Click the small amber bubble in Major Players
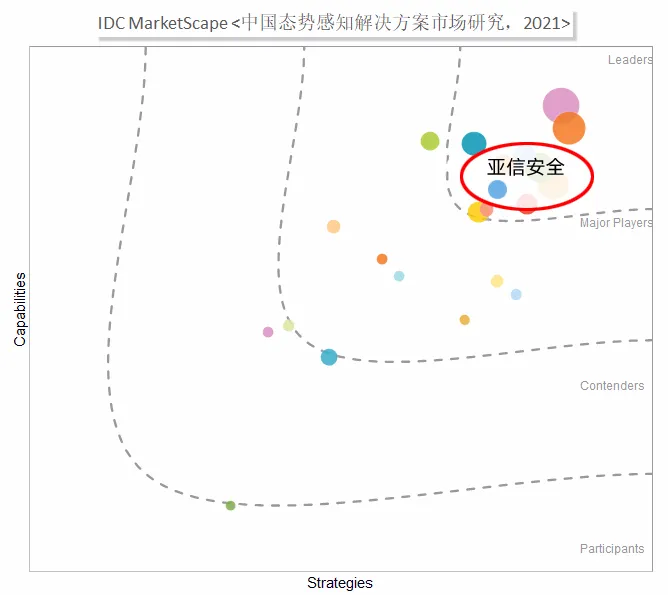The width and height of the screenshot is (668, 595). [x=465, y=320]
